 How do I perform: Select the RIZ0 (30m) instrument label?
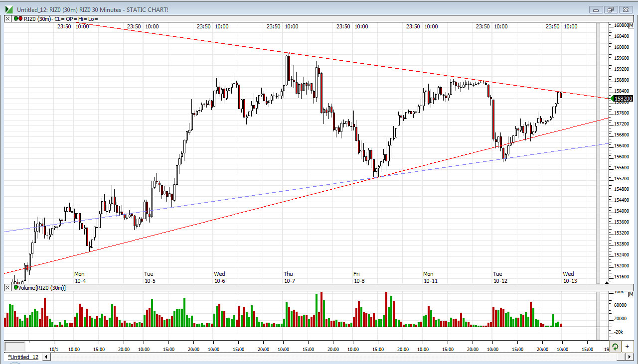tap(37, 19)
